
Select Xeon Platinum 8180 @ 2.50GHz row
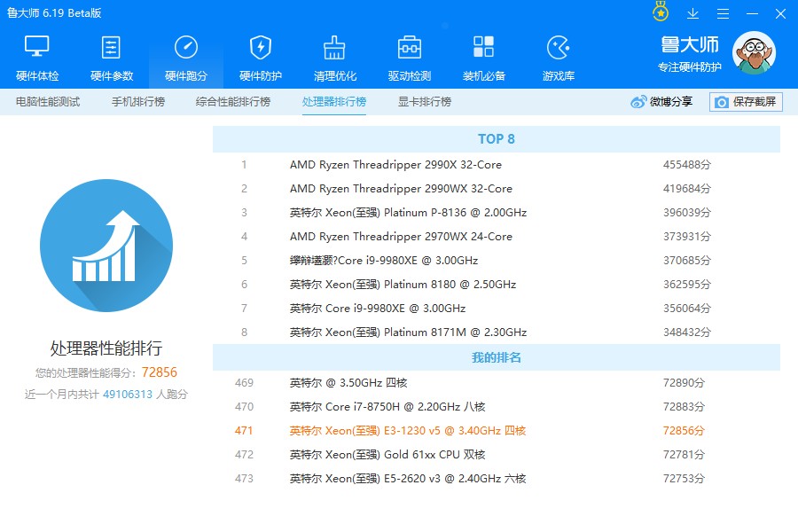[497, 285]
